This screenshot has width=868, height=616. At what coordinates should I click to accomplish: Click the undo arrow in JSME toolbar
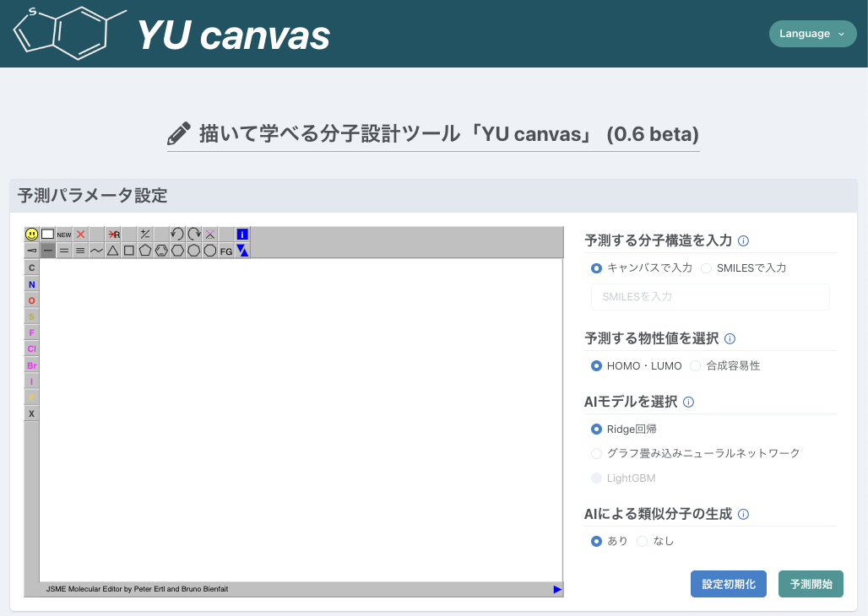coord(177,234)
